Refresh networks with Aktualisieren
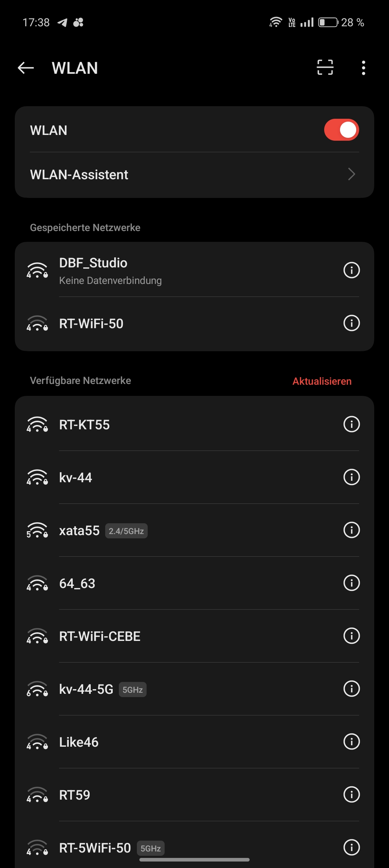 (322, 381)
